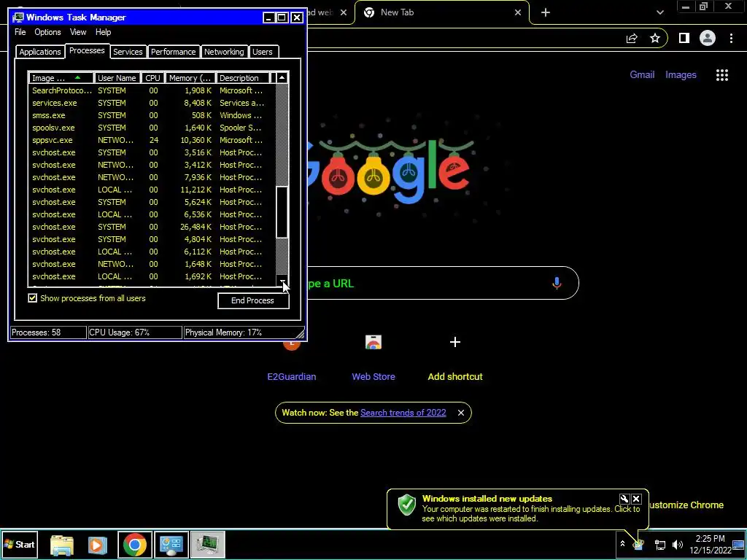Open a new Chrome tab
The height and width of the screenshot is (560, 747).
pos(546,13)
